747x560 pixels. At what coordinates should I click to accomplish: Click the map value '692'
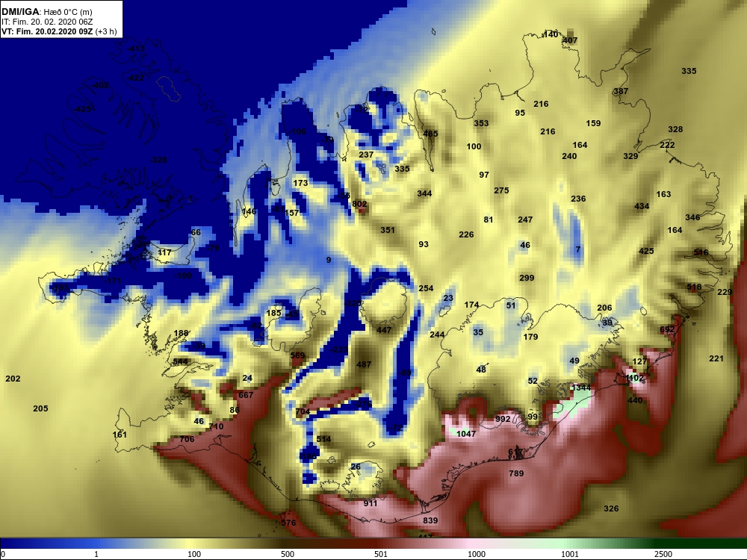point(667,329)
